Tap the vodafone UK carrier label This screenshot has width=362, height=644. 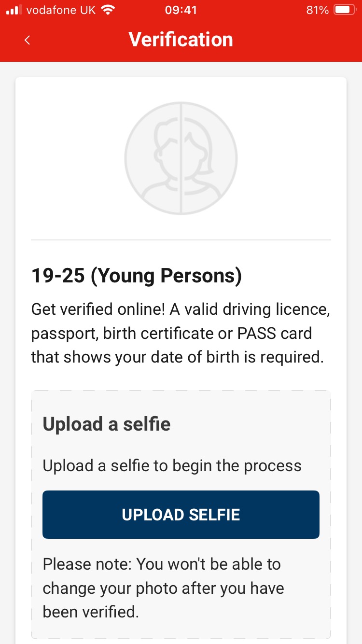coord(61,10)
